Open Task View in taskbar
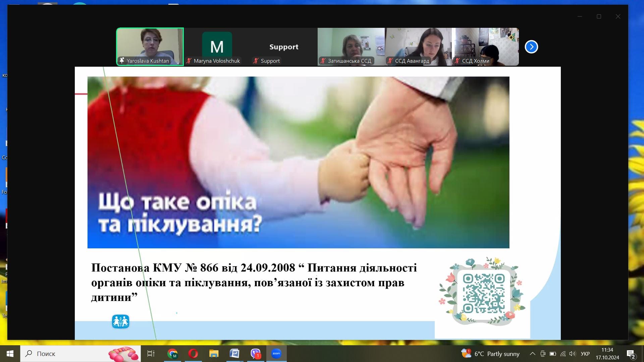The height and width of the screenshot is (362, 644). click(x=151, y=354)
